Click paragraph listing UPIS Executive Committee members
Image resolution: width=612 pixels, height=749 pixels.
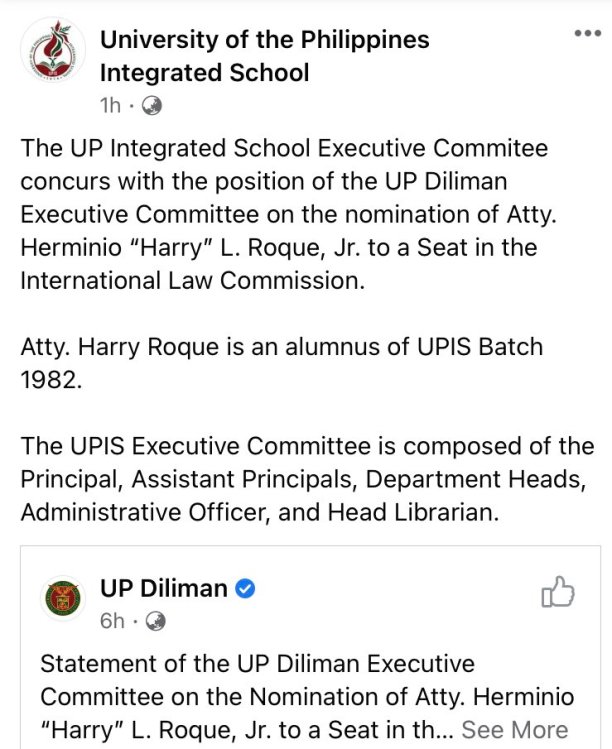(306, 478)
